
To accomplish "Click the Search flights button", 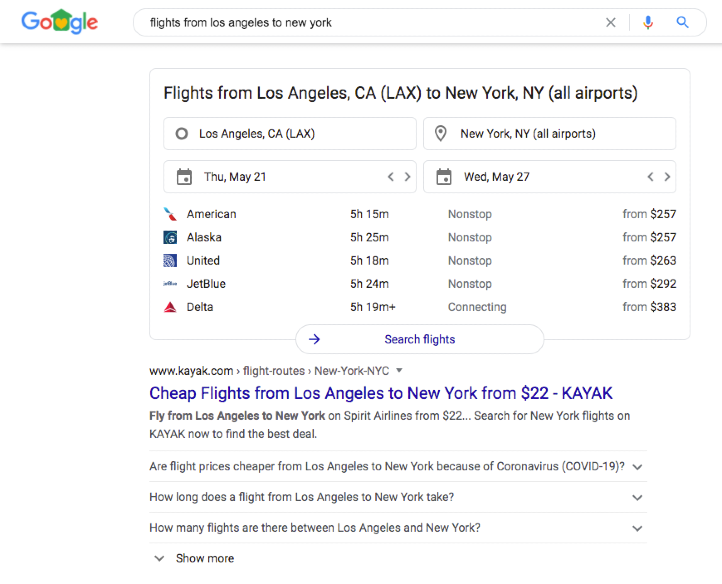I will [x=419, y=339].
